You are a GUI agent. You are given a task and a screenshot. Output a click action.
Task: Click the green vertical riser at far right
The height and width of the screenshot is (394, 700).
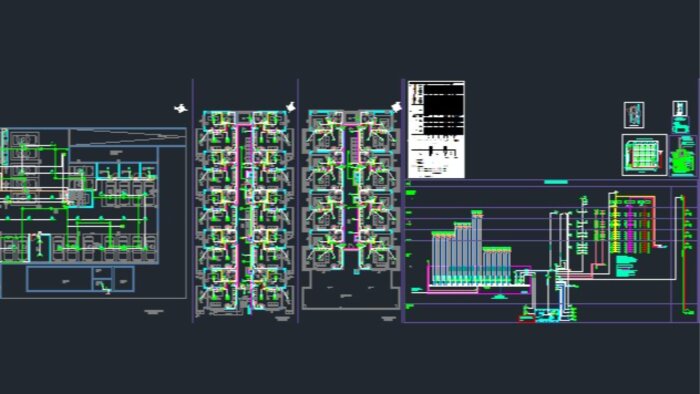(683, 254)
